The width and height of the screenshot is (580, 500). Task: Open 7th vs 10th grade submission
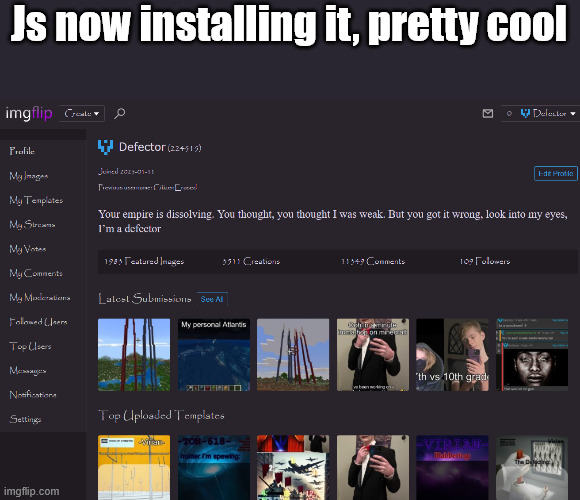point(452,355)
